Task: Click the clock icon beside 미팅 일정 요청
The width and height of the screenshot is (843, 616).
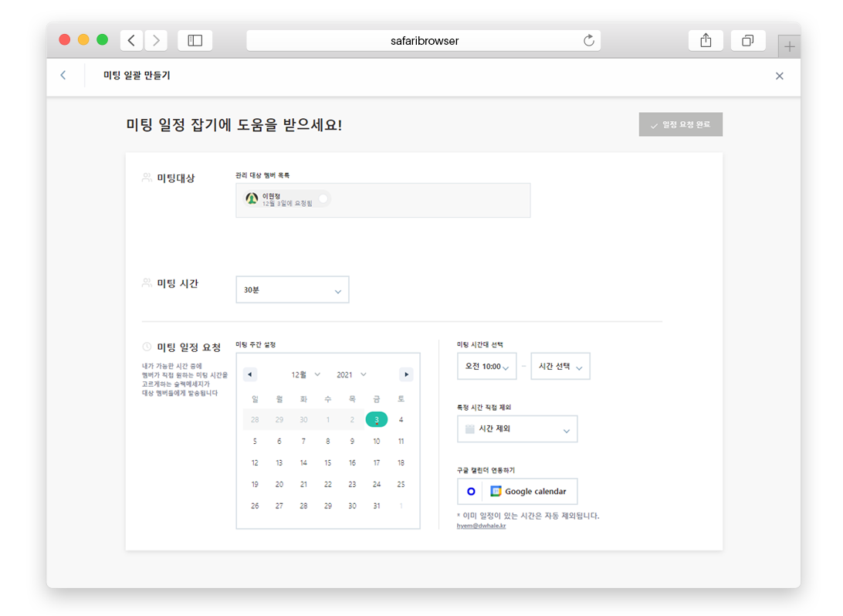Action: pyautogui.click(x=146, y=346)
